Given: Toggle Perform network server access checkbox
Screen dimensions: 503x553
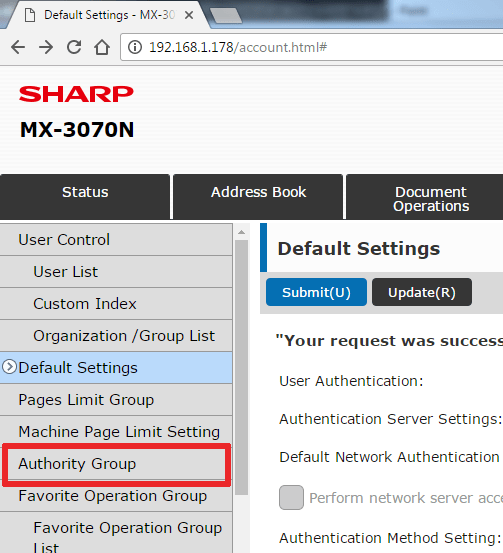Looking at the screenshot, I should (291, 498).
